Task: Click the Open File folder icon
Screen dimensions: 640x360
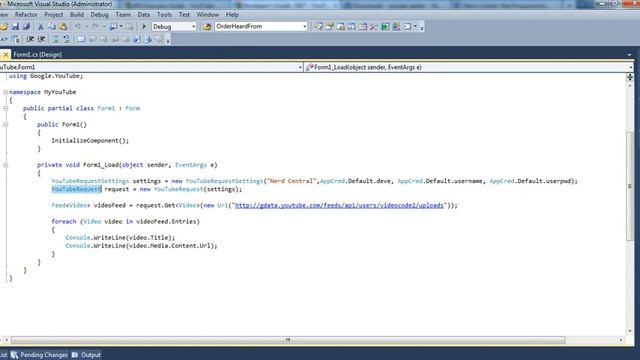Action: coord(4,27)
